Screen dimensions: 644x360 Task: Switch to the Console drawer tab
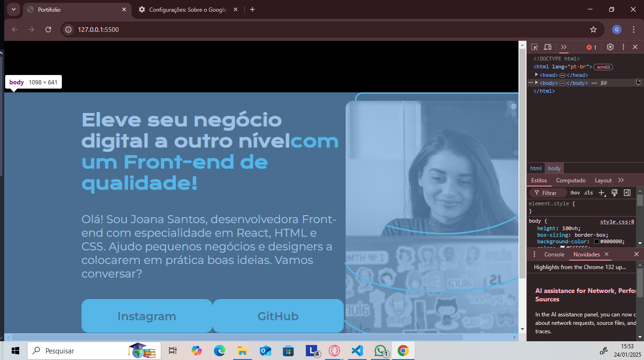554,254
